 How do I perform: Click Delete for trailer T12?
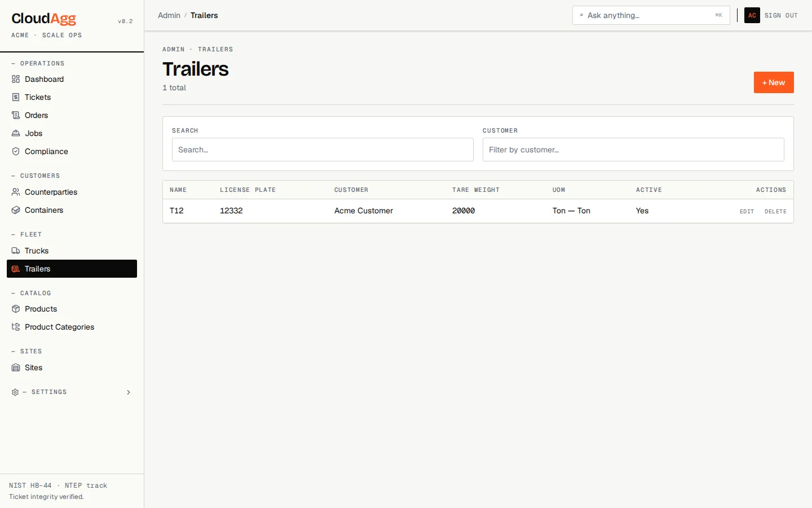click(x=775, y=211)
